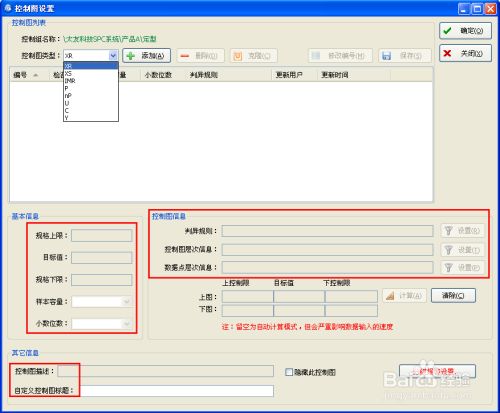Click the red minus 删除 button
This screenshot has width=500, height=413.
pos(200,56)
